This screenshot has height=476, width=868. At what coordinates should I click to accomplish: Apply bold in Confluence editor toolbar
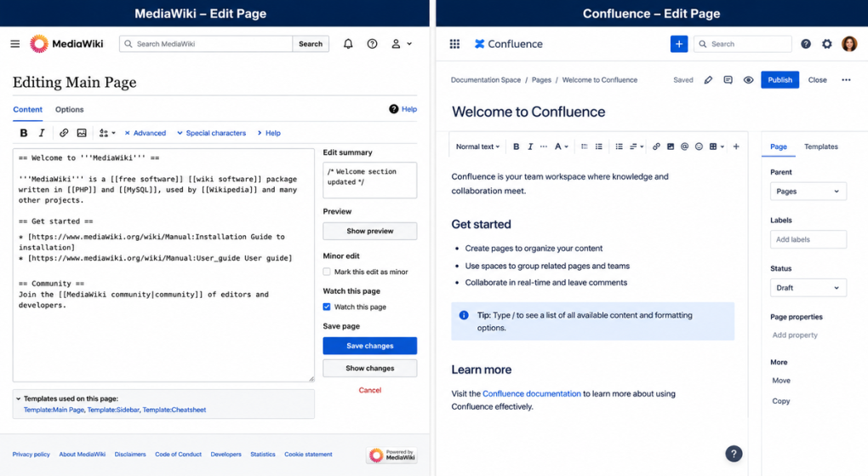[516, 146]
